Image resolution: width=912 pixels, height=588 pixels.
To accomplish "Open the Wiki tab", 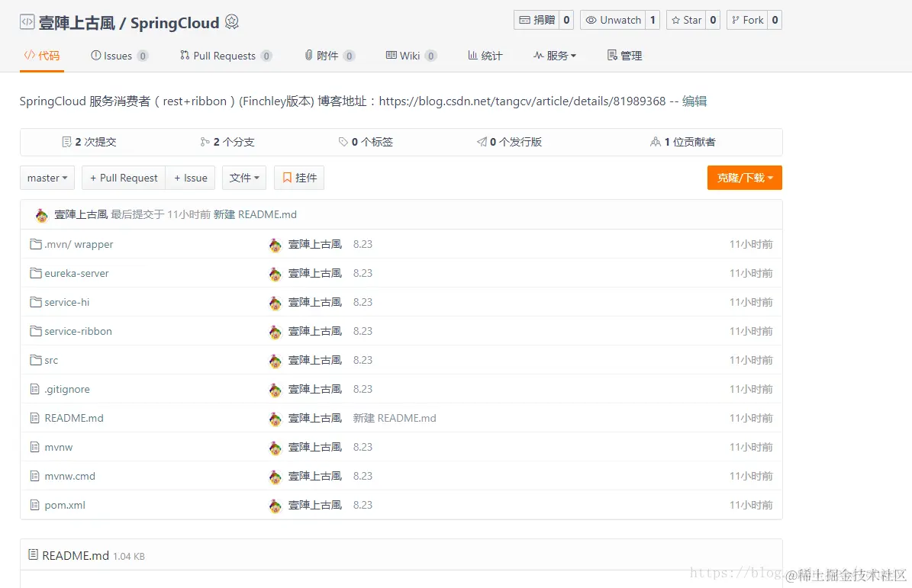I will pyautogui.click(x=411, y=56).
